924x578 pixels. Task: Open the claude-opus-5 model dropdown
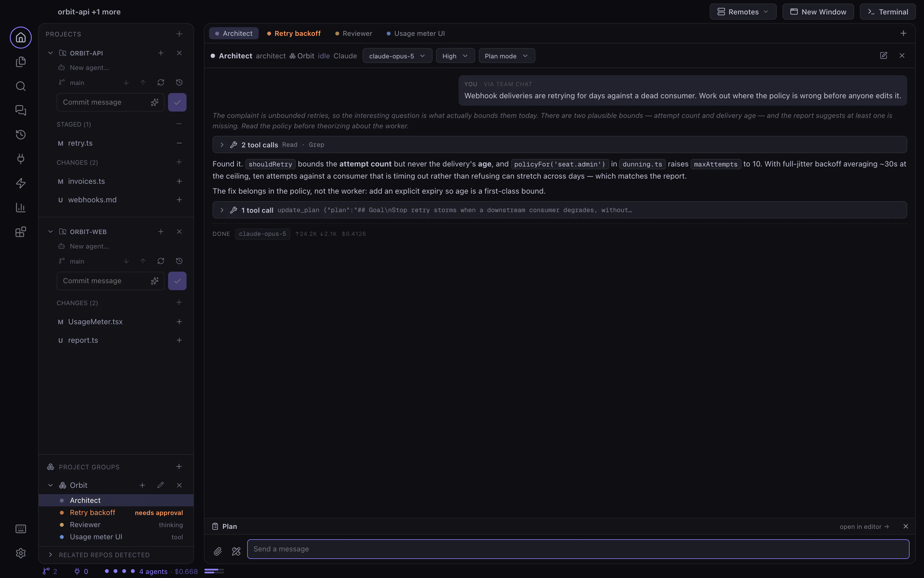tap(397, 56)
